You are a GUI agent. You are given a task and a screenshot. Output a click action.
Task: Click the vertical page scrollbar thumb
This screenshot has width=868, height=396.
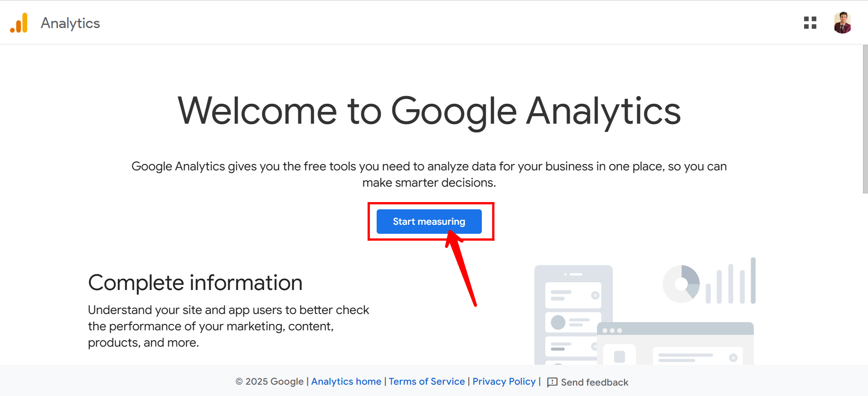(865, 119)
